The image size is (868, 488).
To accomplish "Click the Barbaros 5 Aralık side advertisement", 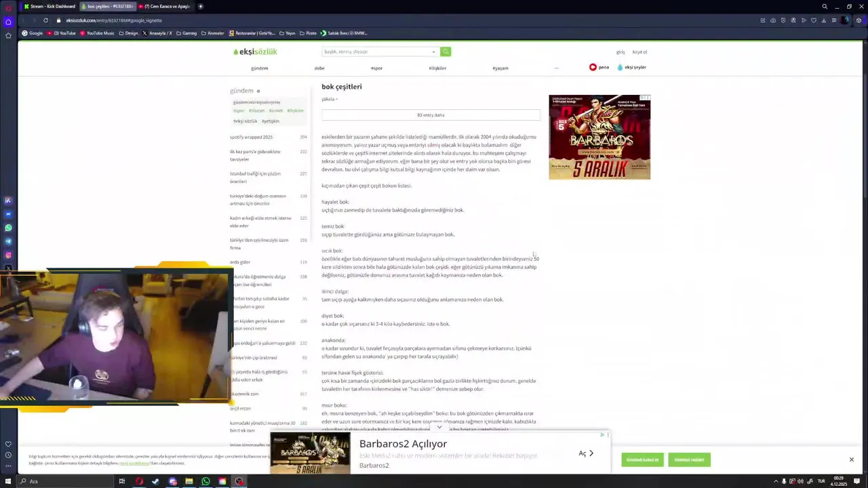I will click(x=599, y=137).
